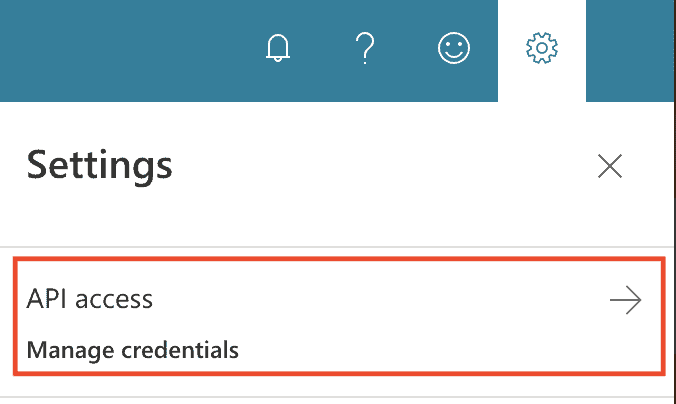Select the Manage credentials text
Image resolution: width=676 pixels, height=404 pixels.
[133, 350]
